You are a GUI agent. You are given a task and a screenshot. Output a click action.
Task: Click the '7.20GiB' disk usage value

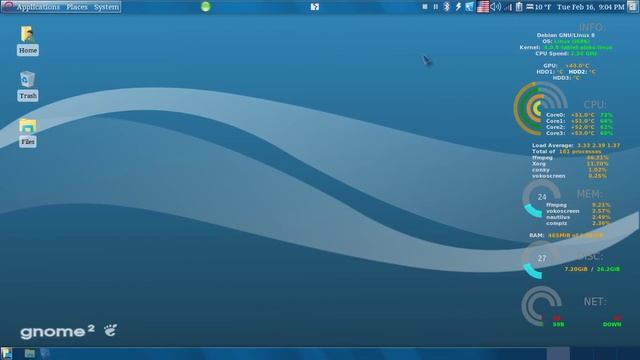coord(576,269)
